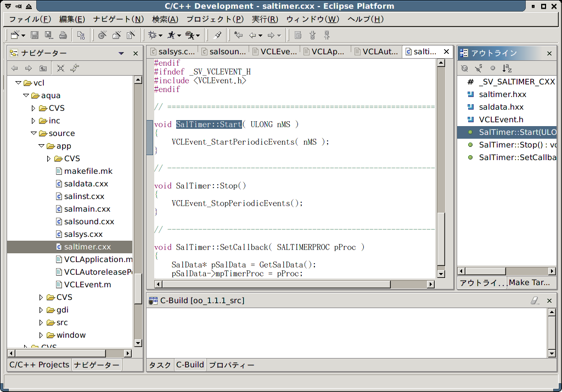Screen dimensions: 562x392
Task: Click the Debug bug icon
Action: pyautogui.click(x=152, y=36)
